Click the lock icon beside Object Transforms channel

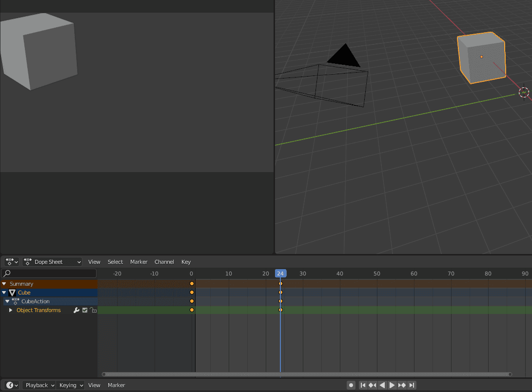tap(93, 310)
